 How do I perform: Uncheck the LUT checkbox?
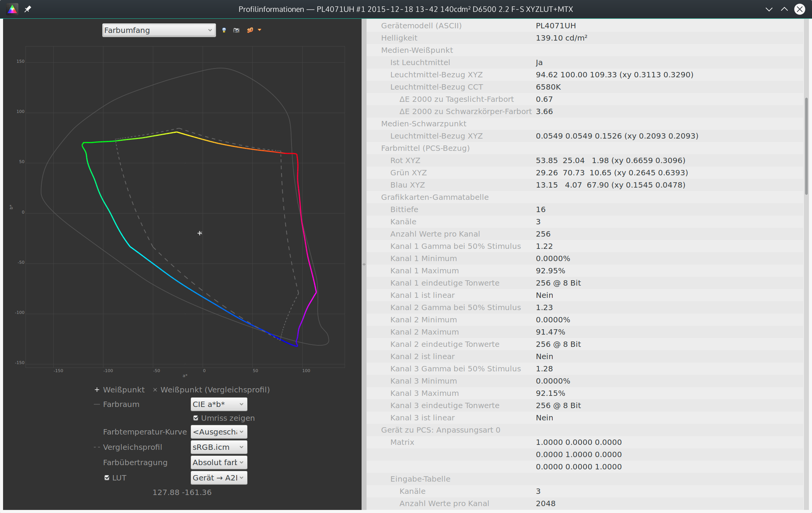click(107, 478)
